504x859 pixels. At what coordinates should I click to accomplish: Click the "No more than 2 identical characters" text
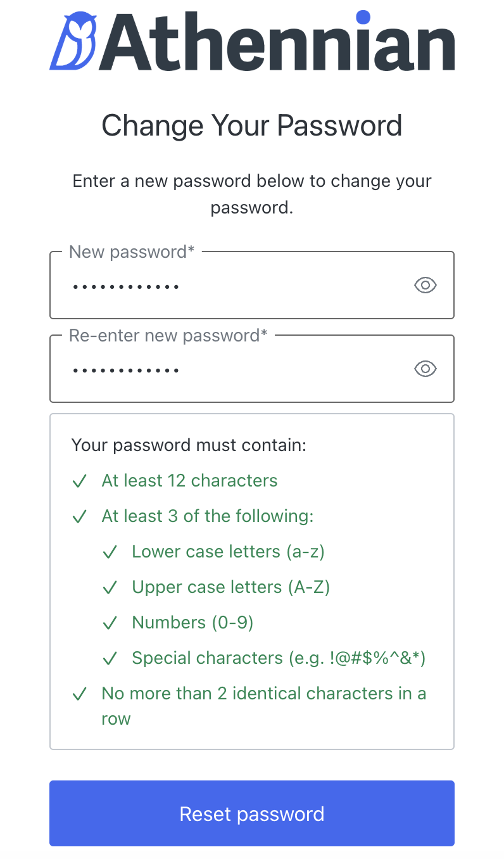[263, 694]
